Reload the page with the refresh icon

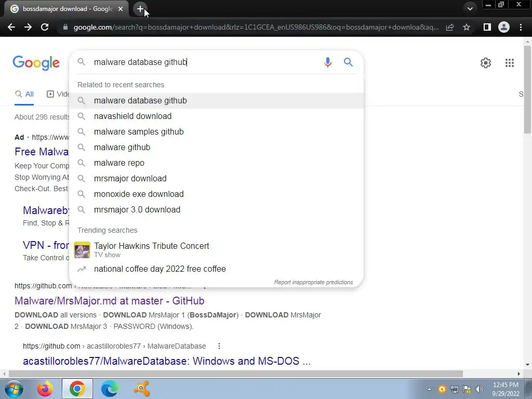click(45, 27)
